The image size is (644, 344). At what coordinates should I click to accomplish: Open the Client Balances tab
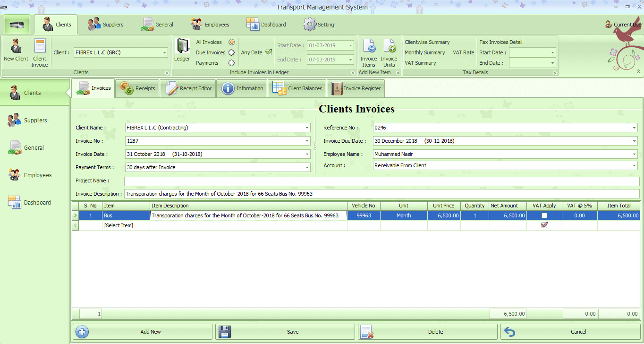click(297, 88)
